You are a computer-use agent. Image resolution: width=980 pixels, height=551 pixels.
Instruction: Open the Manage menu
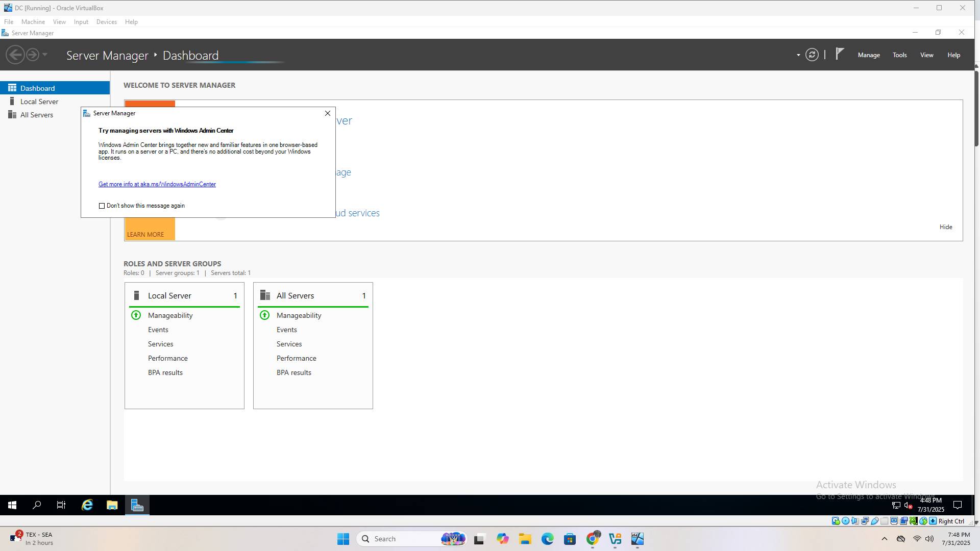pyautogui.click(x=868, y=55)
